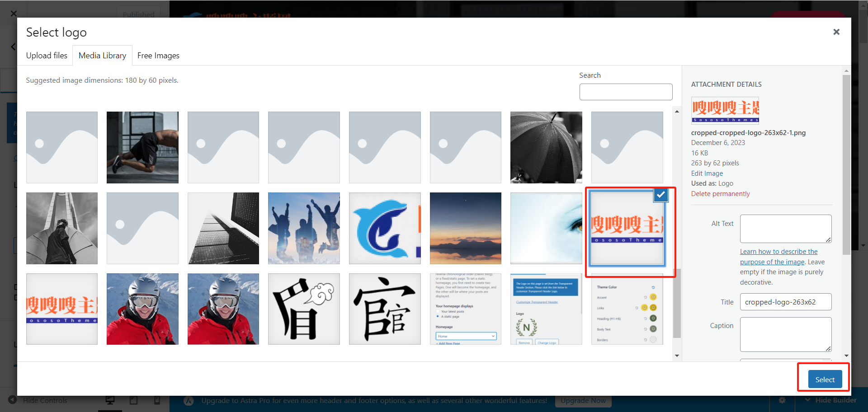Image resolution: width=868 pixels, height=412 pixels.
Task: Select the black and white skyscraper image
Action: (x=223, y=228)
